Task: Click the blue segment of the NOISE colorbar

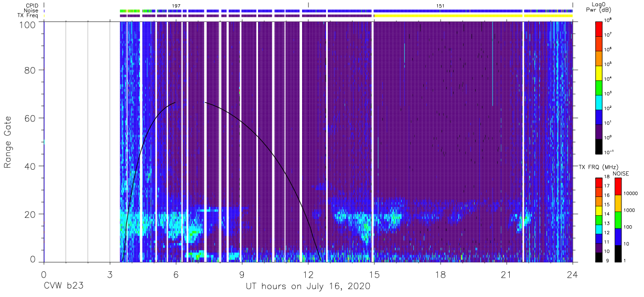Action: [618, 236]
